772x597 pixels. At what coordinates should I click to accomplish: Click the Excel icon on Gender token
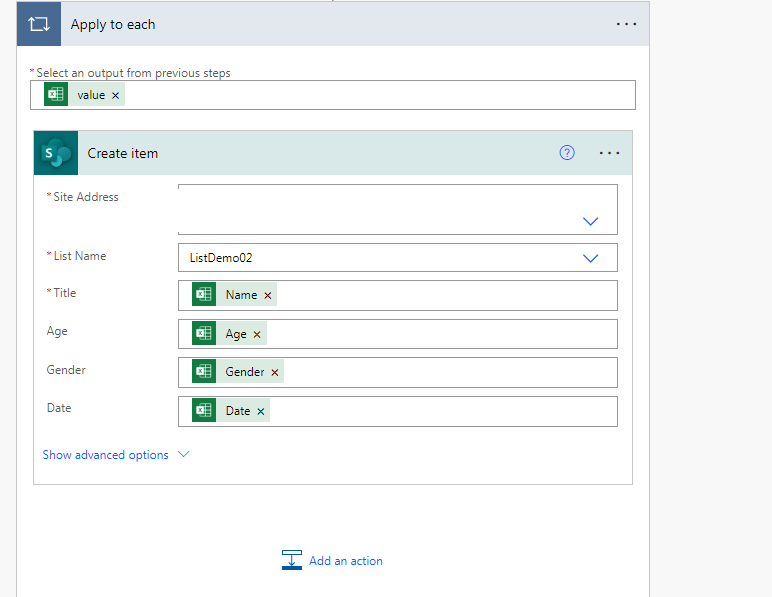click(204, 371)
